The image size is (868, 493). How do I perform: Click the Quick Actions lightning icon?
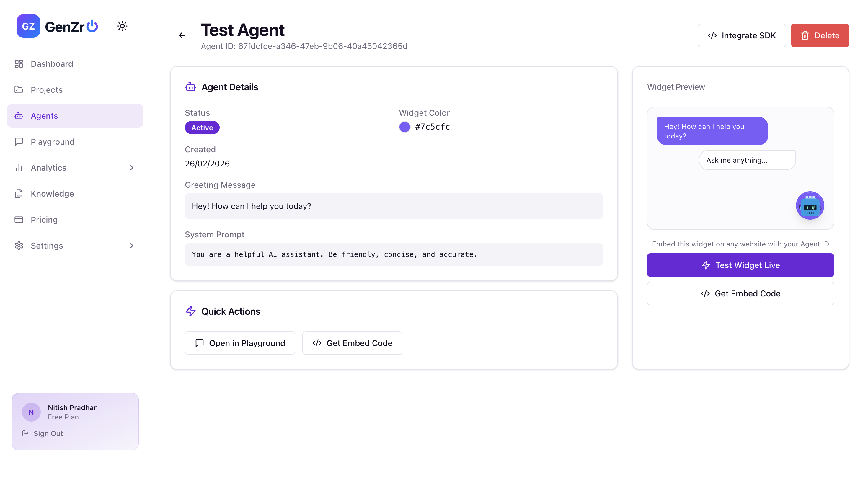click(191, 311)
